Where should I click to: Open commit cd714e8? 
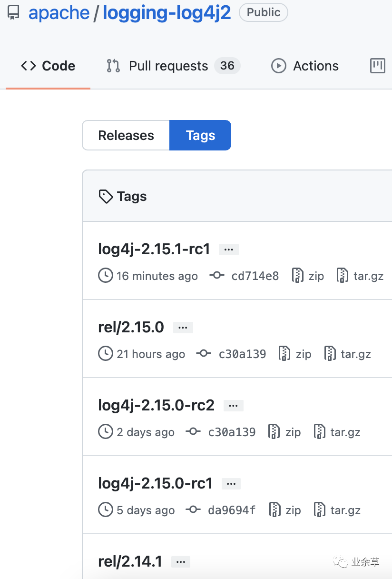255,276
